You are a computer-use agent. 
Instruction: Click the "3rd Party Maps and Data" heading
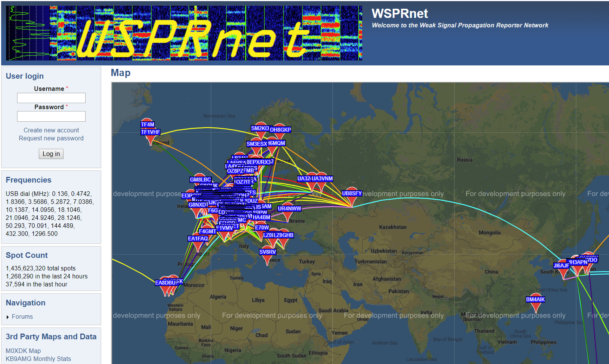51,337
